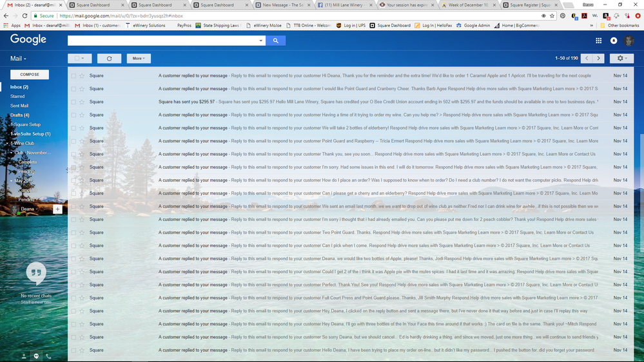Tick the checkbox of the first Square email
The image size is (644, 362).
[73, 76]
